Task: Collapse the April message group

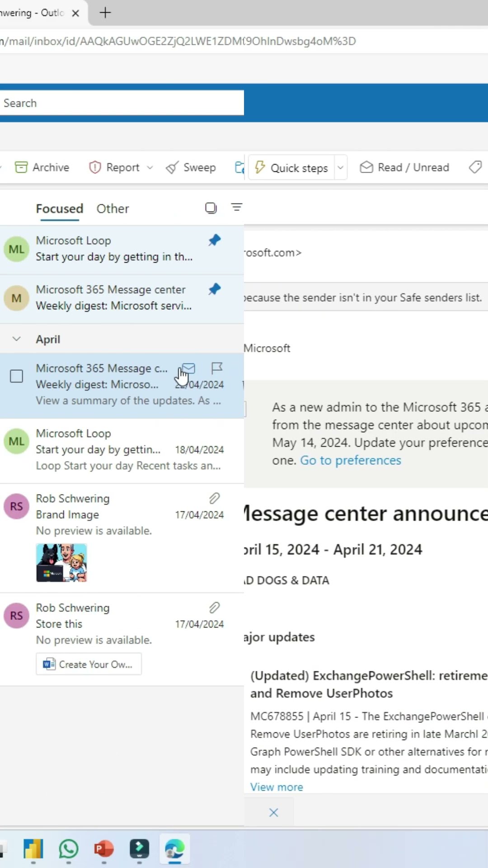Action: click(x=17, y=339)
